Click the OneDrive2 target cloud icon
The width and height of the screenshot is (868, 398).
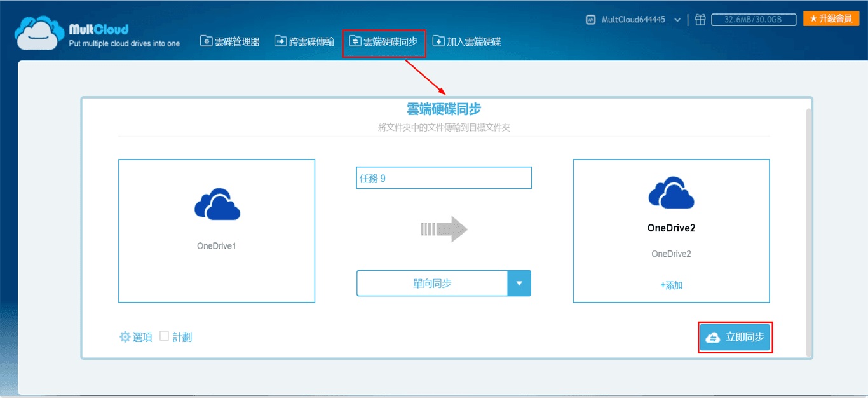click(x=671, y=193)
